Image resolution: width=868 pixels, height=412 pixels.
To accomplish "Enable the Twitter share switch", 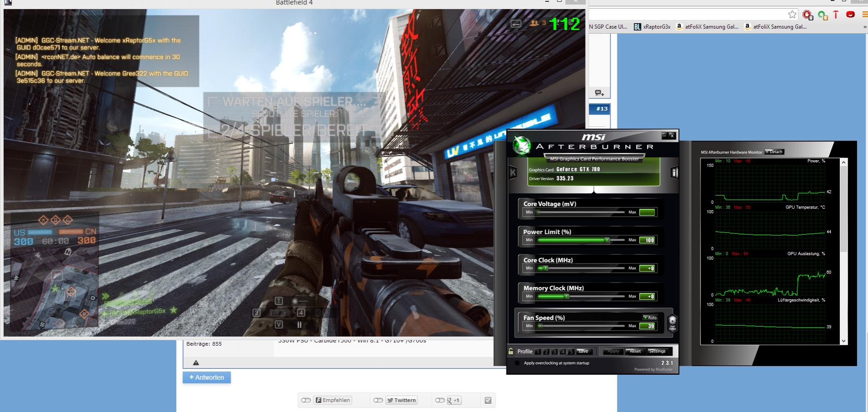I will pos(378,400).
